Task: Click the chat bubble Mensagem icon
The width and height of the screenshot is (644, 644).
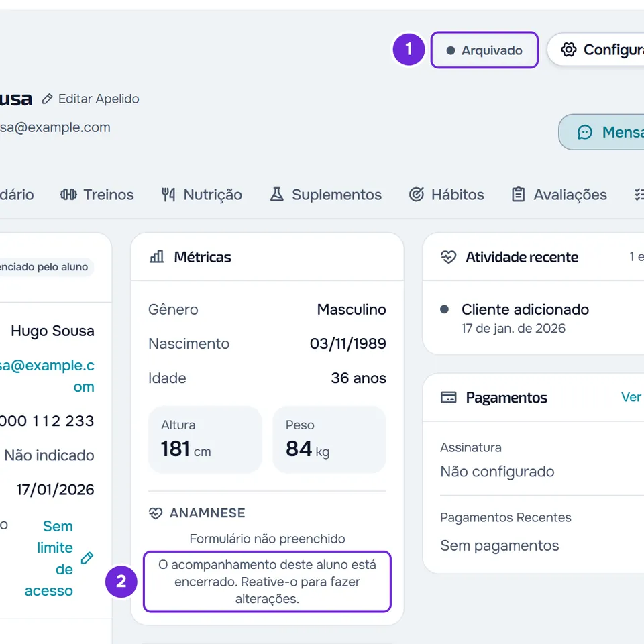Action: 585,132
